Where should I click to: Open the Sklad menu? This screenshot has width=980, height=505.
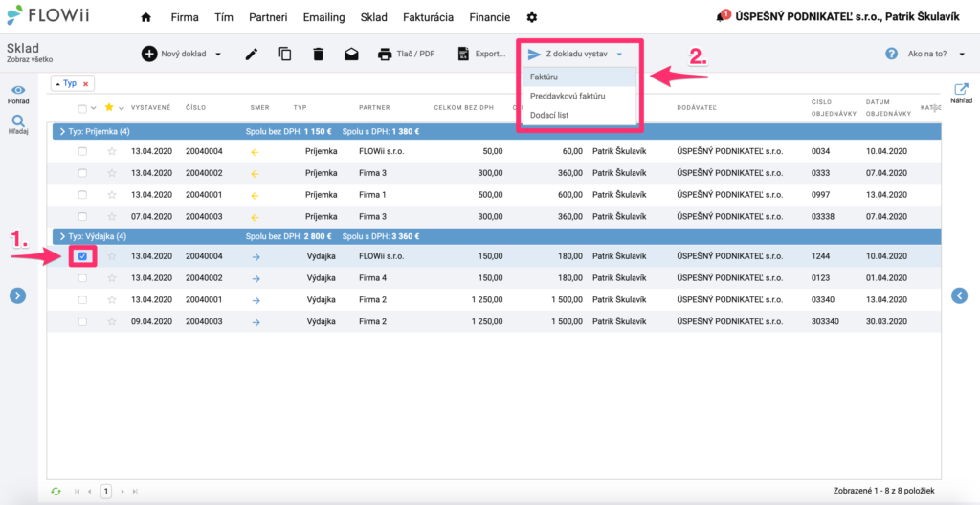point(374,17)
